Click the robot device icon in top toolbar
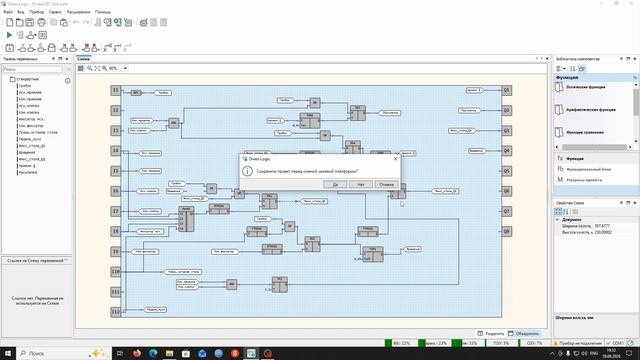The height and width of the screenshot is (360, 640). point(143,22)
